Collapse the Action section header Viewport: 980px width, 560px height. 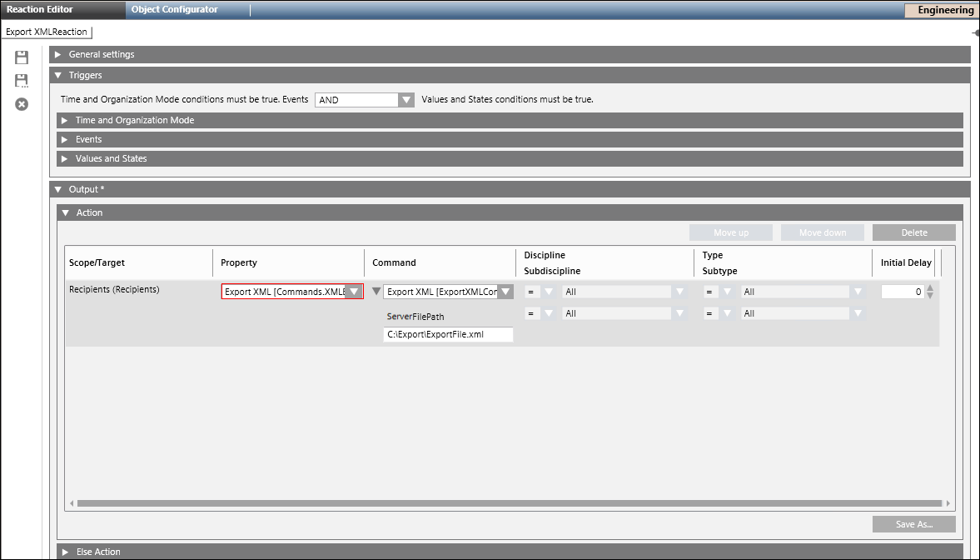pyautogui.click(x=65, y=212)
